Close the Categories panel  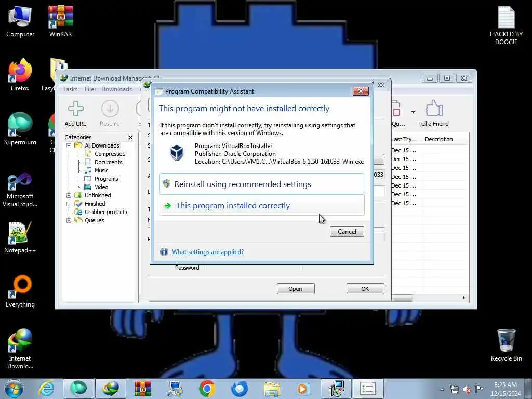[130, 137]
